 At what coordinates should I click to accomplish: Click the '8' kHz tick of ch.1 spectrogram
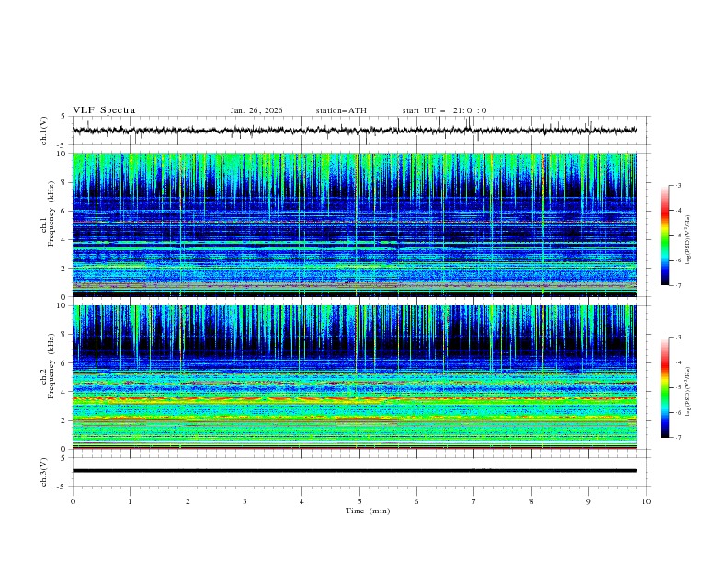pyautogui.click(x=63, y=182)
